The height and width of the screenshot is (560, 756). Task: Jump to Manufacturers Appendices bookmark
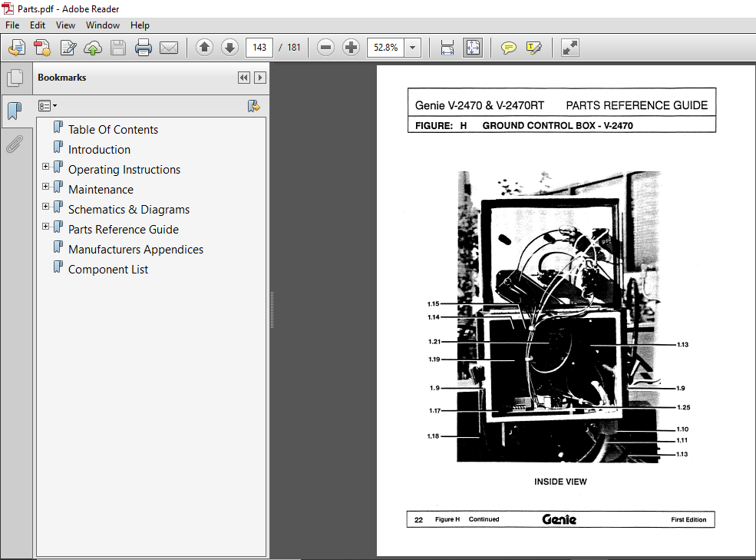[136, 250]
